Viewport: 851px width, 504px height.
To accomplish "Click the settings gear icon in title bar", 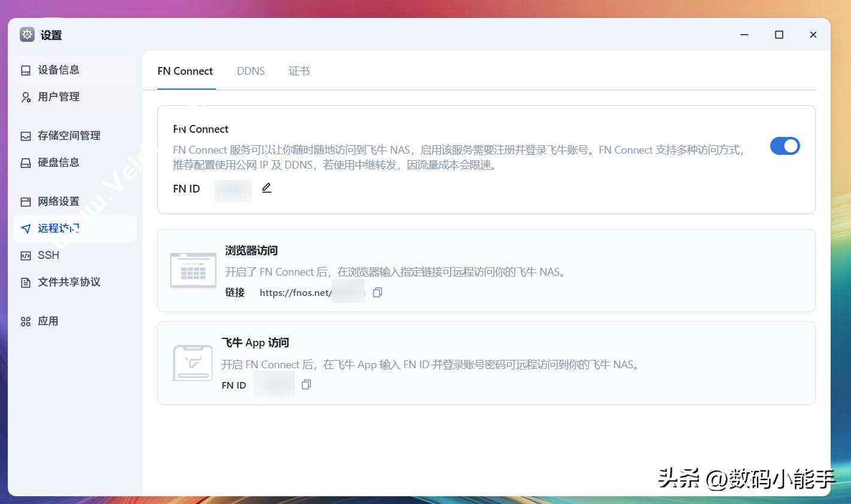I will (27, 35).
